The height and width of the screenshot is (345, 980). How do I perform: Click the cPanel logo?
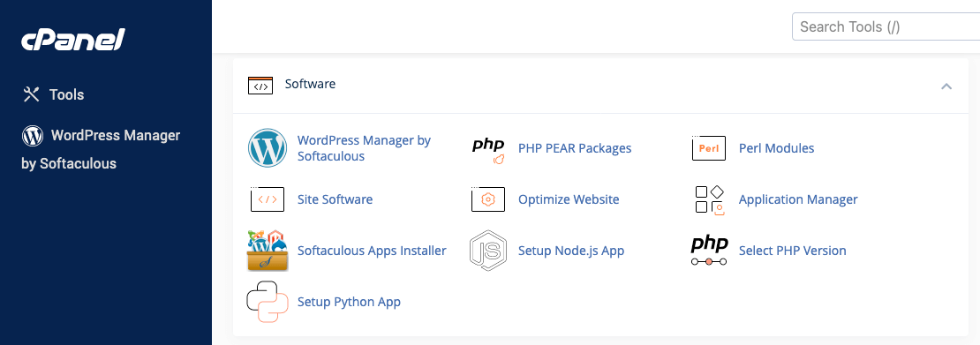73,40
